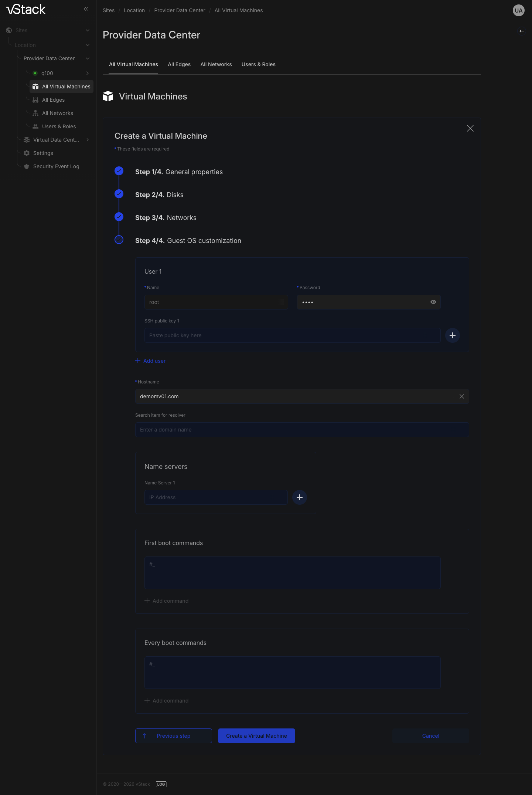Click Step 1/4 completed checkmark
Viewport: 532px width, 795px height.
[119, 171]
